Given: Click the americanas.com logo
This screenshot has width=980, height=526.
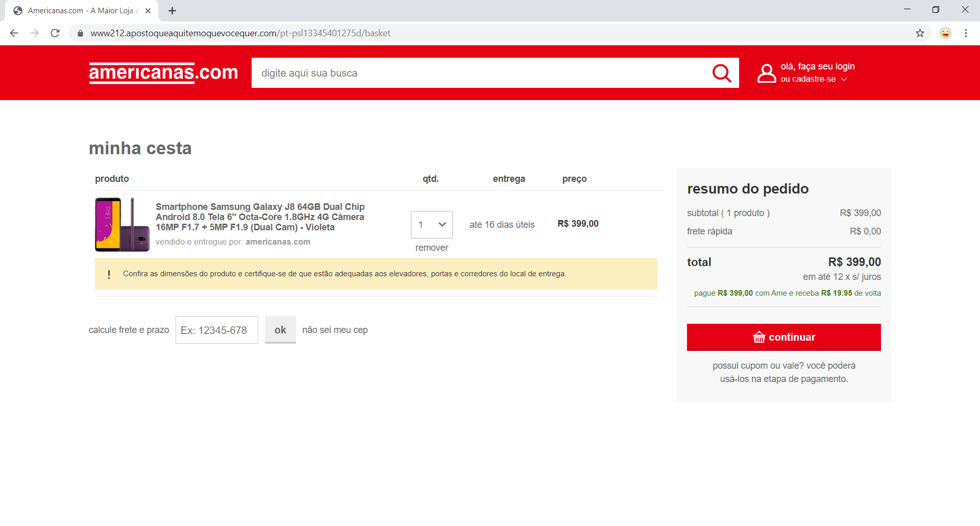Looking at the screenshot, I should [x=163, y=73].
